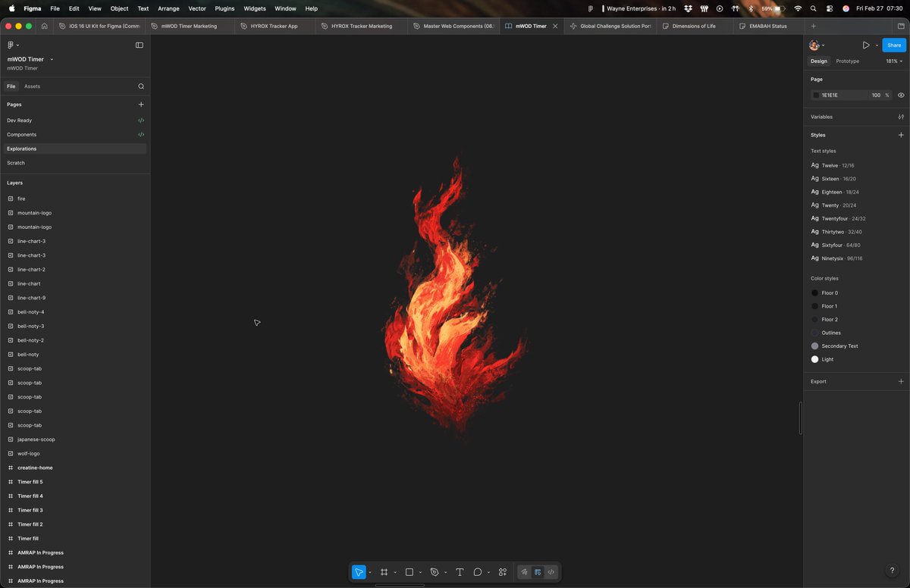Open Variables settings icon

point(901,117)
